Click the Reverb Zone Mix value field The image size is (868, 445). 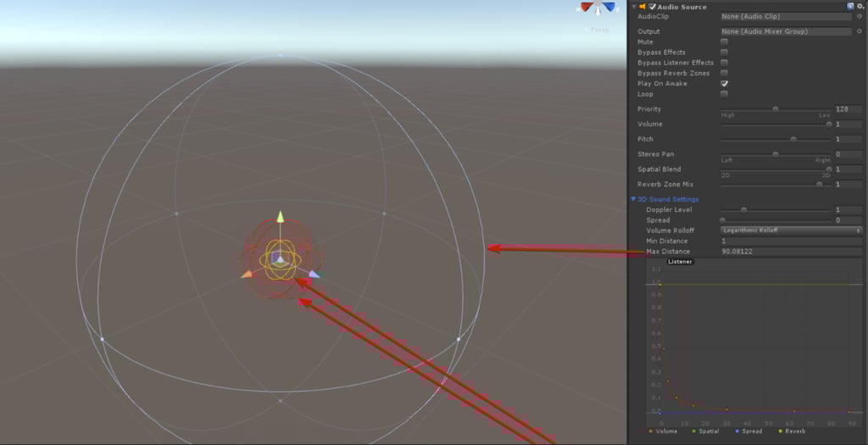[x=848, y=184]
